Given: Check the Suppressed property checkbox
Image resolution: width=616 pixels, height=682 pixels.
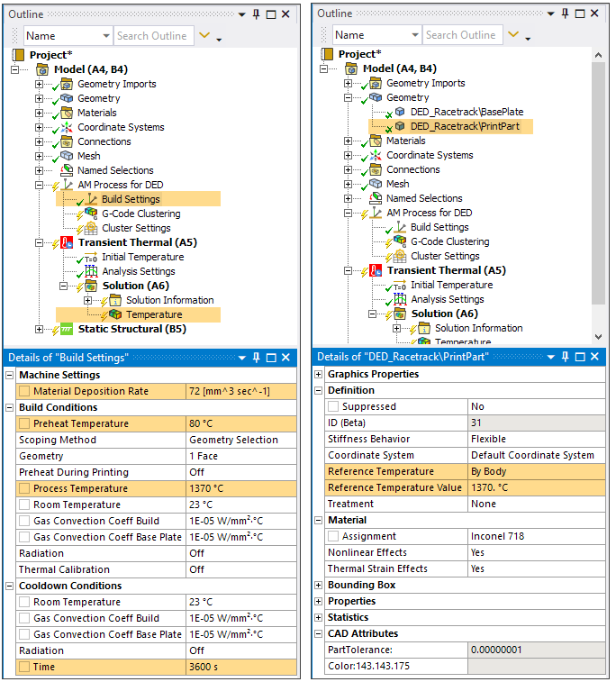Looking at the screenshot, I should [x=333, y=406].
